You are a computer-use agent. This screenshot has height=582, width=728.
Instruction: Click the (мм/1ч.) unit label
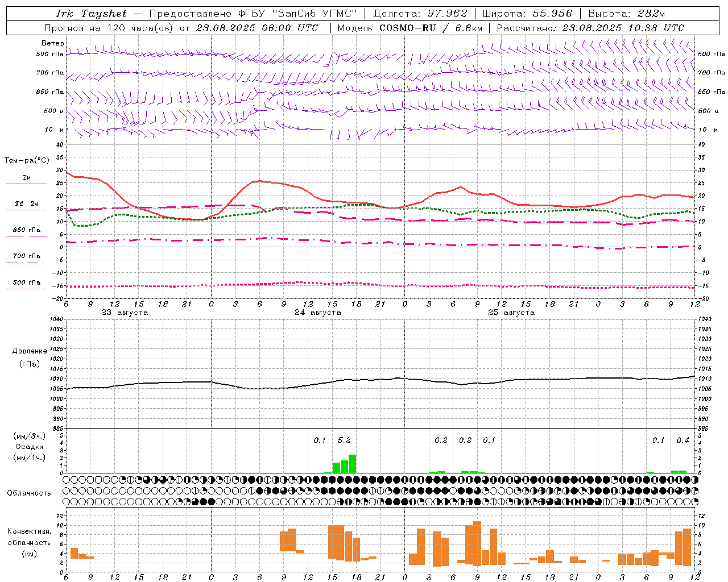tap(30, 458)
